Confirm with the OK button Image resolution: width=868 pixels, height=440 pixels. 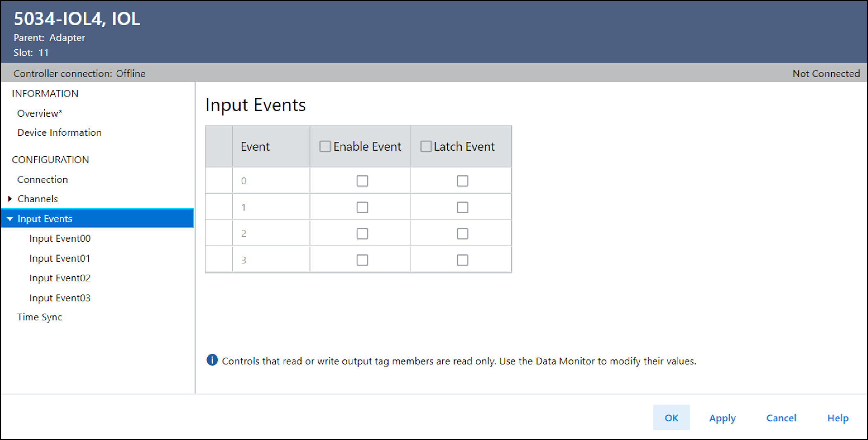click(671, 418)
